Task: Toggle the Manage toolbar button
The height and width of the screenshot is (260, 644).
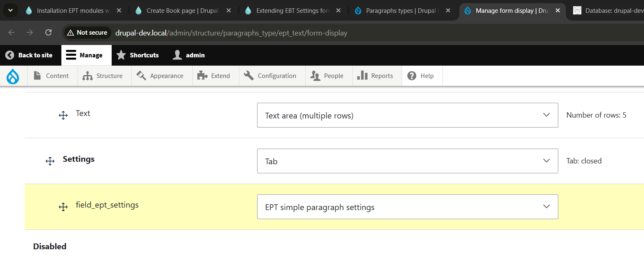Action: [85, 55]
